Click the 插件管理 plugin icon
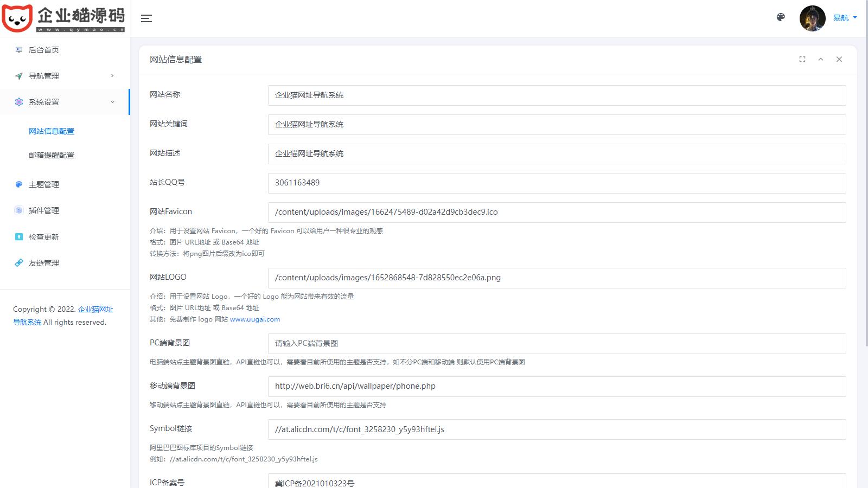This screenshot has width=868, height=488. [x=19, y=210]
